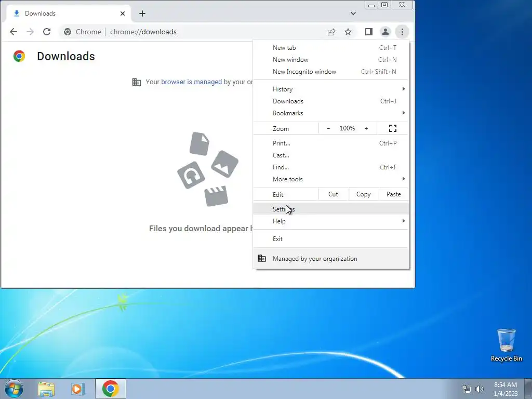Open the Windows Start button
This screenshot has width=532, height=399.
(14, 389)
